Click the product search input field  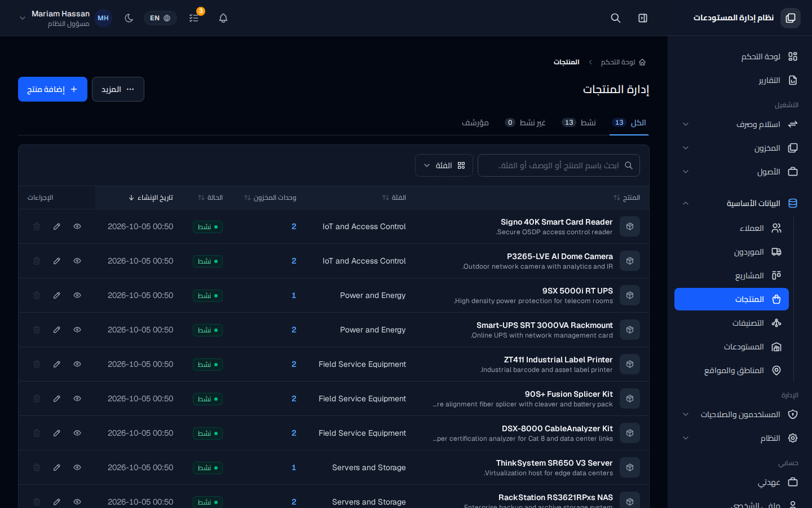(559, 165)
